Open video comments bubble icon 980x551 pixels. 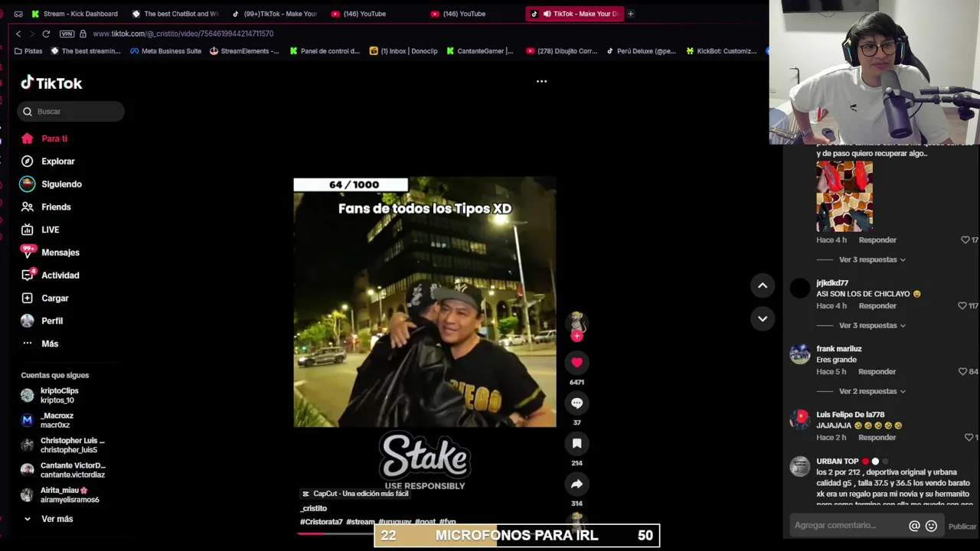coord(577,403)
